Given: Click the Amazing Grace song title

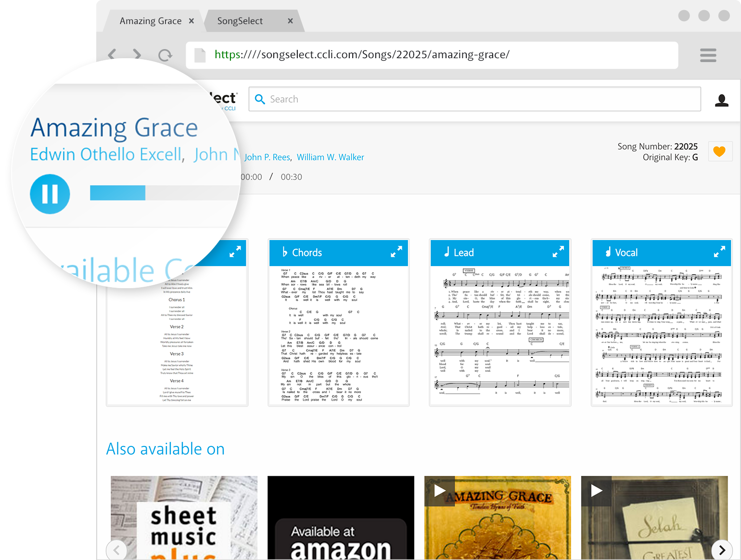Looking at the screenshot, I should coord(114,128).
